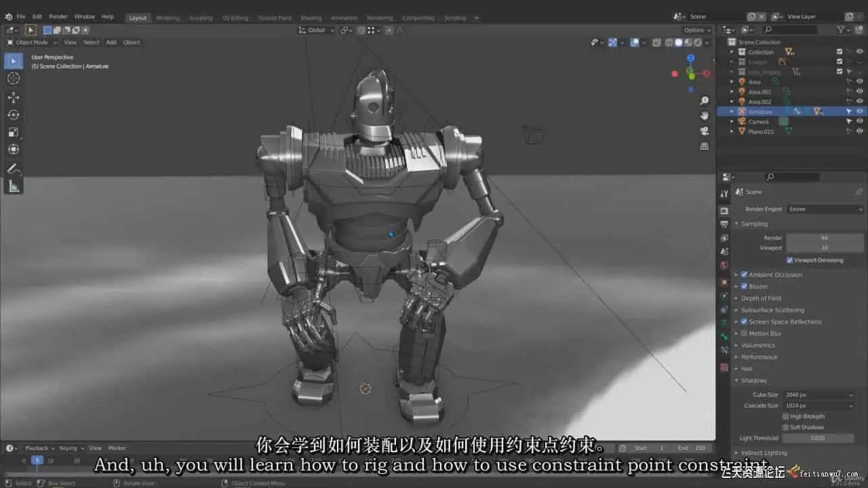
Task: Select the Armature row in outliner
Action: (x=792, y=111)
